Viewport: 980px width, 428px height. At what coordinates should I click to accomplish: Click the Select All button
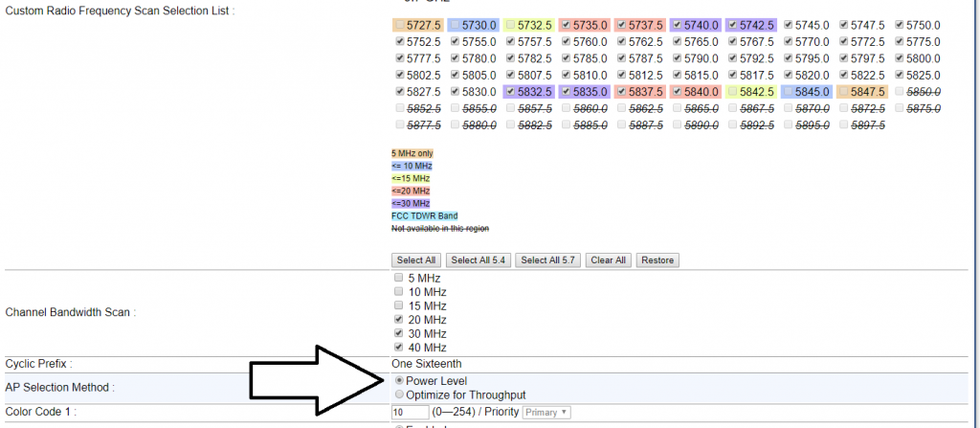click(416, 260)
